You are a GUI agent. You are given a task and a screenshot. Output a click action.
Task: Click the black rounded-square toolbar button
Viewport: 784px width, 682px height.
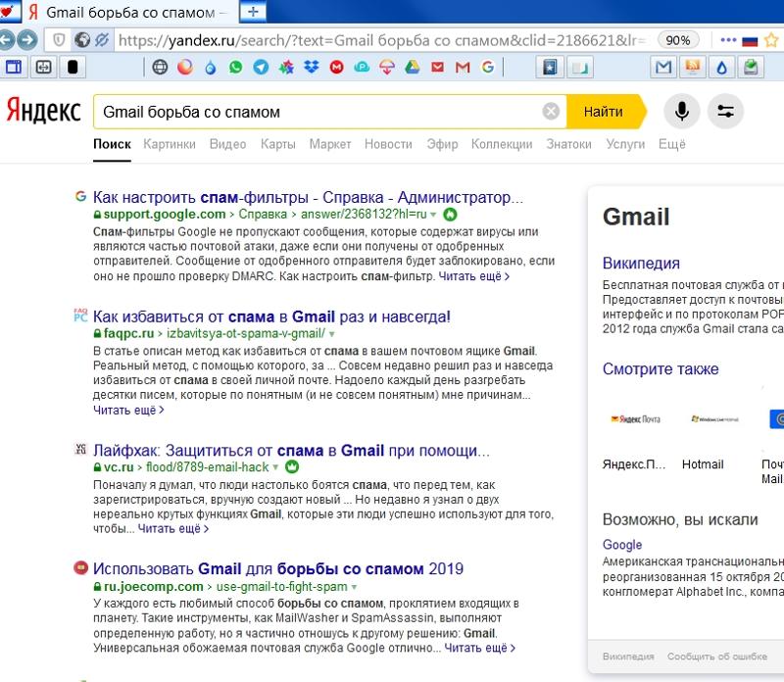pyautogui.click(x=73, y=67)
